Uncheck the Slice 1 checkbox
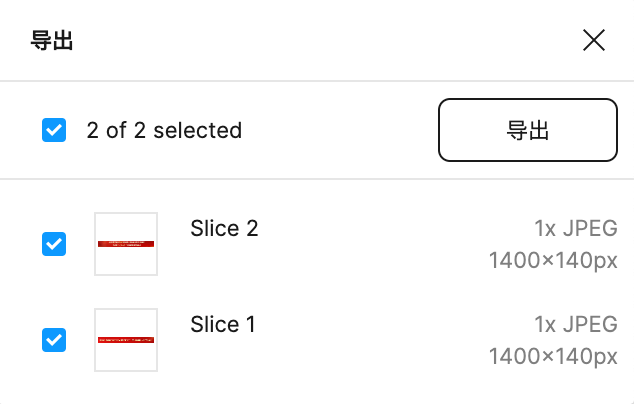Screen dimensions: 634x404 click(x=54, y=340)
